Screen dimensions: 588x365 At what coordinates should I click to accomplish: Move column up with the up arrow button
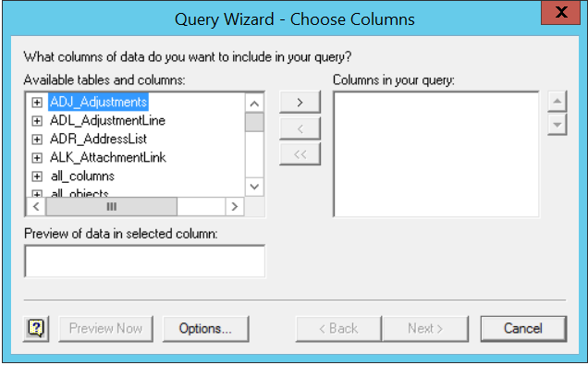click(x=557, y=101)
